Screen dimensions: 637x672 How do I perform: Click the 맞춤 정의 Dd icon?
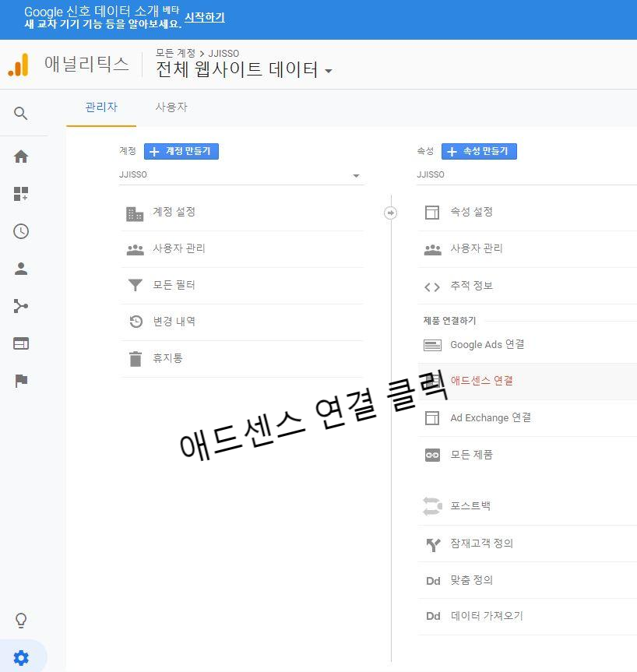tap(433, 581)
